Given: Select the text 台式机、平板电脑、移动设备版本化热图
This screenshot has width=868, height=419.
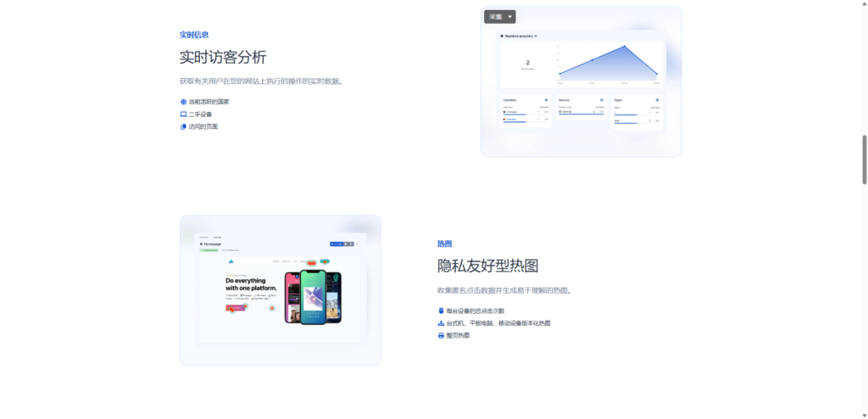Looking at the screenshot, I should (x=498, y=323).
